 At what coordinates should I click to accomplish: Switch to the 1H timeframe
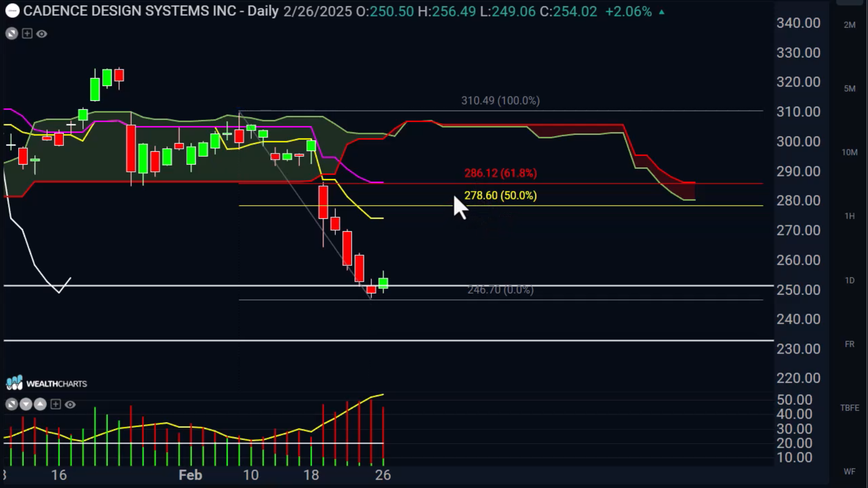click(849, 216)
